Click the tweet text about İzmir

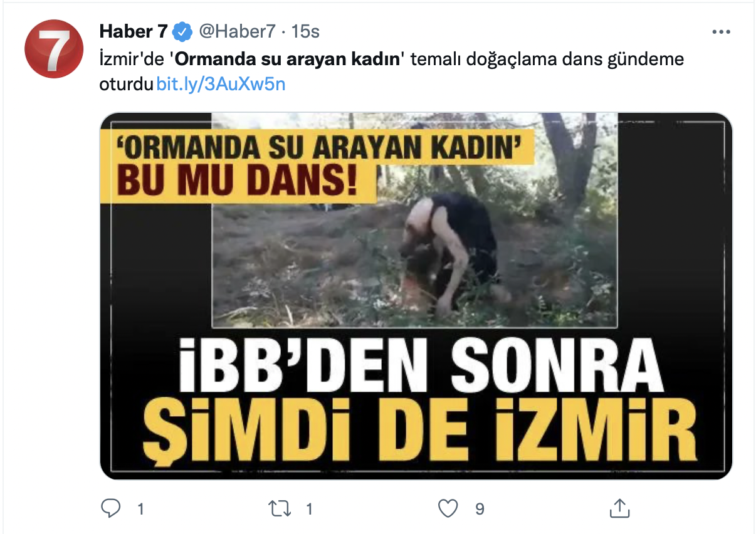coord(392,72)
